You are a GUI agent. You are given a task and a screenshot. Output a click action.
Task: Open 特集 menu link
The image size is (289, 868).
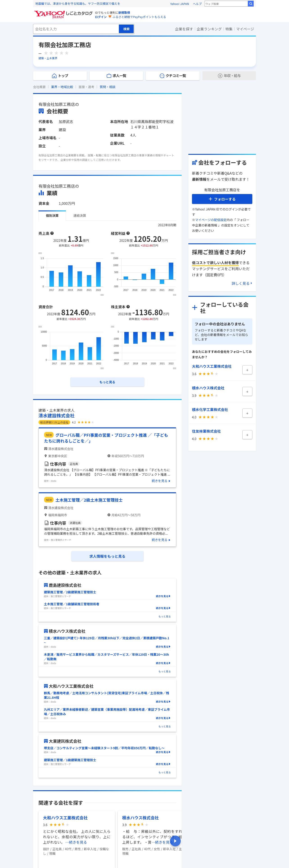coord(229,29)
